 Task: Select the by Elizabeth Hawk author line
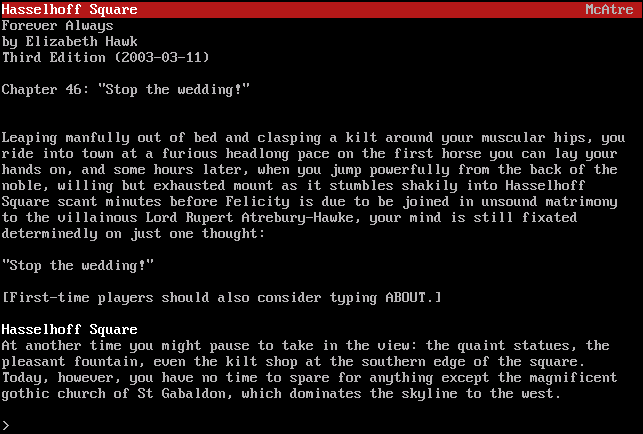70,42
